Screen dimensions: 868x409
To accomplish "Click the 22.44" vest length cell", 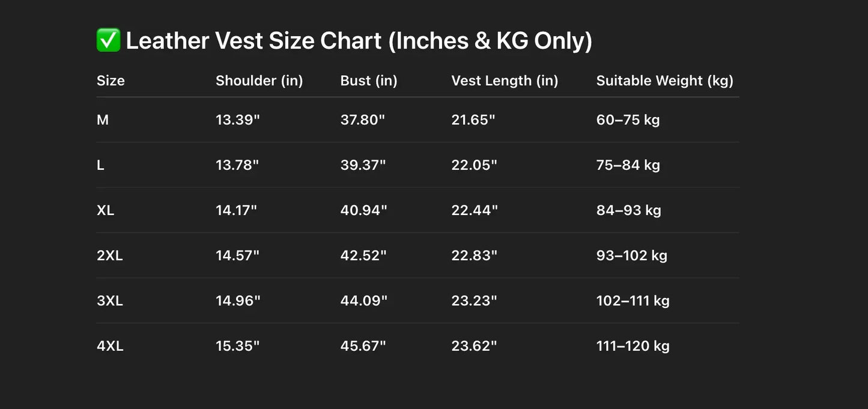I will coord(474,210).
